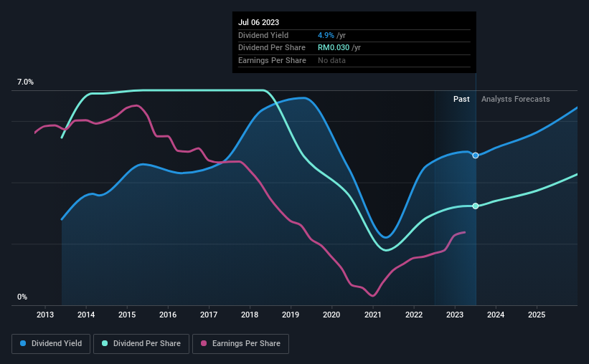Click 'Dividend Yield' row label in tooltip

pos(263,35)
